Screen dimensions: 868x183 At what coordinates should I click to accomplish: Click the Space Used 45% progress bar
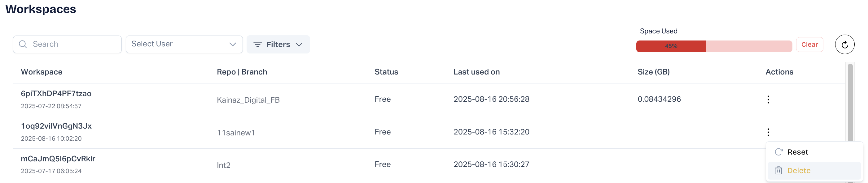pos(714,46)
